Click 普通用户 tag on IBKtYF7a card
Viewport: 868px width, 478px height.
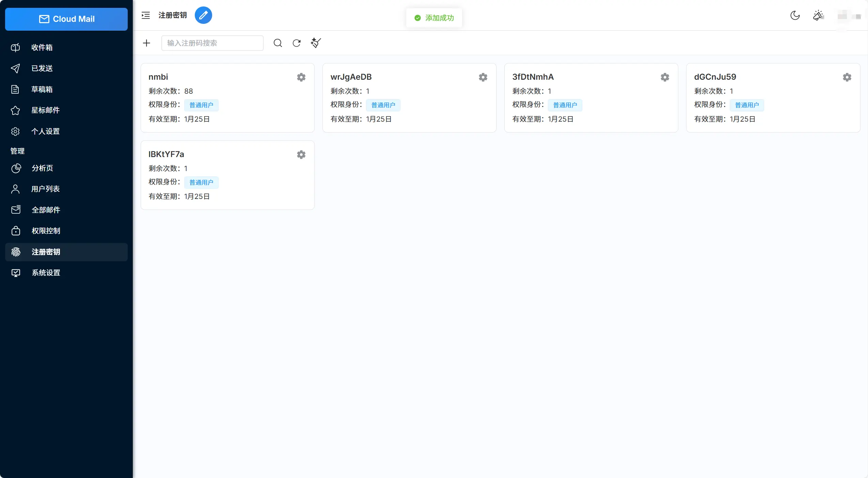click(201, 183)
